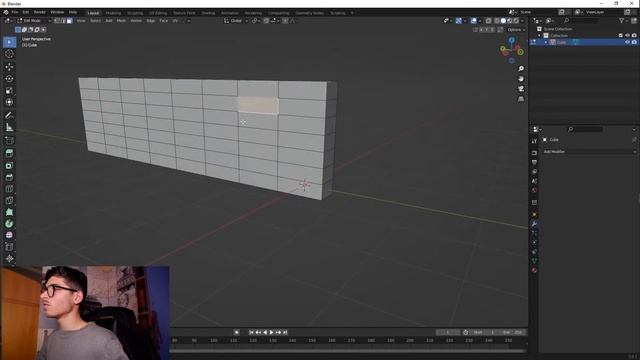
Task: Disable the Cube in renders
Action: pos(634,42)
